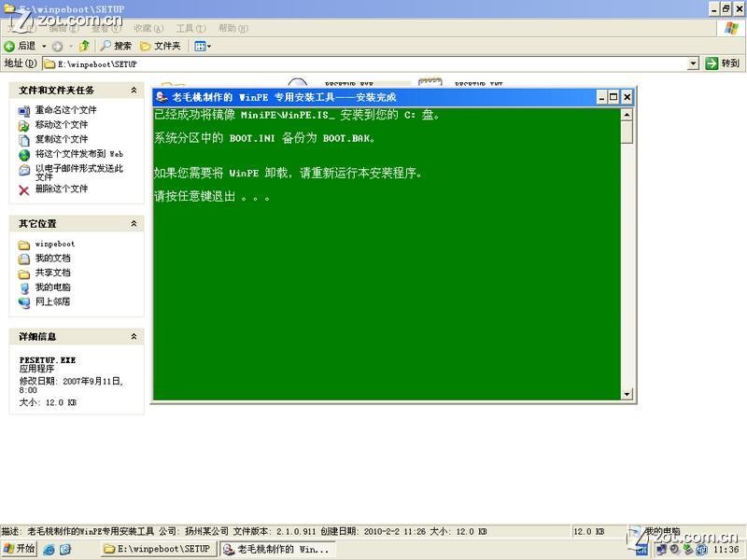Image resolution: width=747 pixels, height=560 pixels.
Task: Collapse the 其它位置 panel
Action: coord(134,224)
